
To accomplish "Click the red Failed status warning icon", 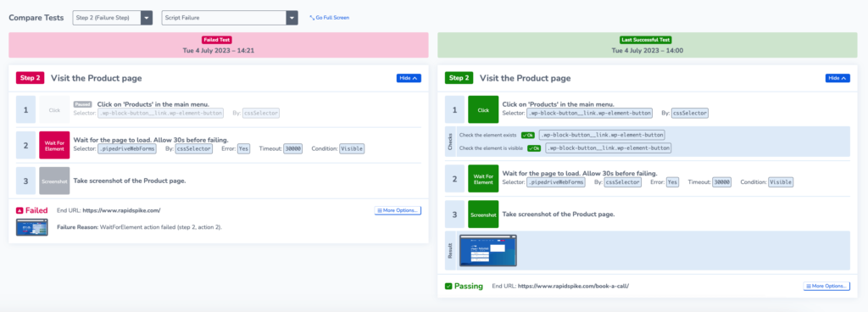I will click(x=19, y=211).
